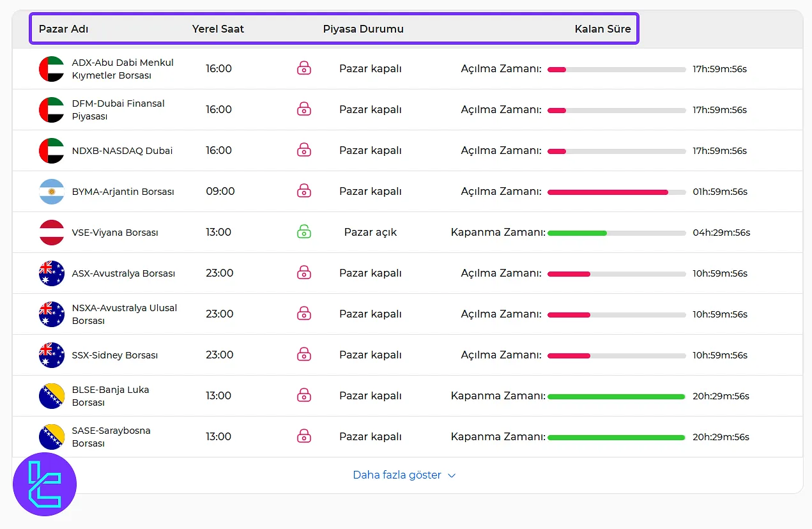Click the green progress bar for VSE

(x=577, y=233)
